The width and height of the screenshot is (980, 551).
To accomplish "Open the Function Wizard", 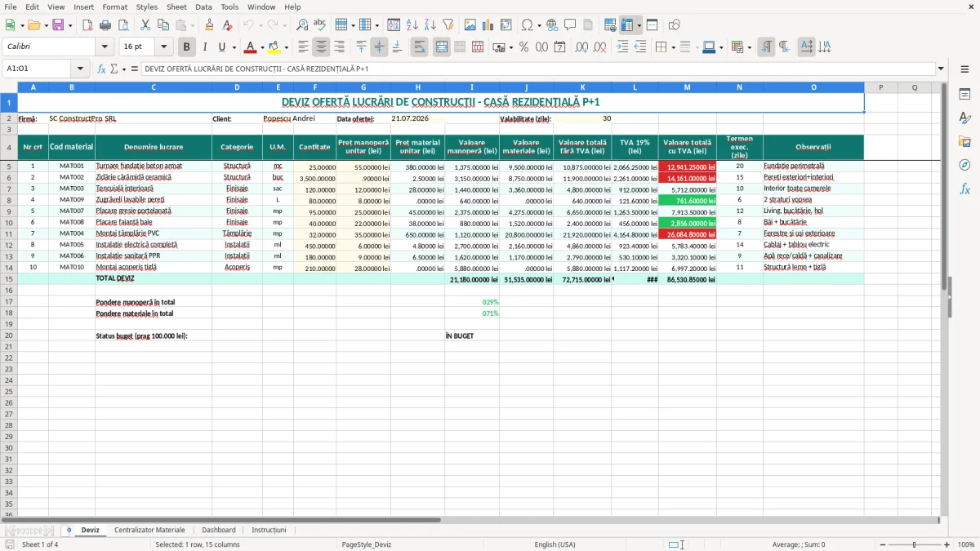I will pyautogui.click(x=101, y=69).
